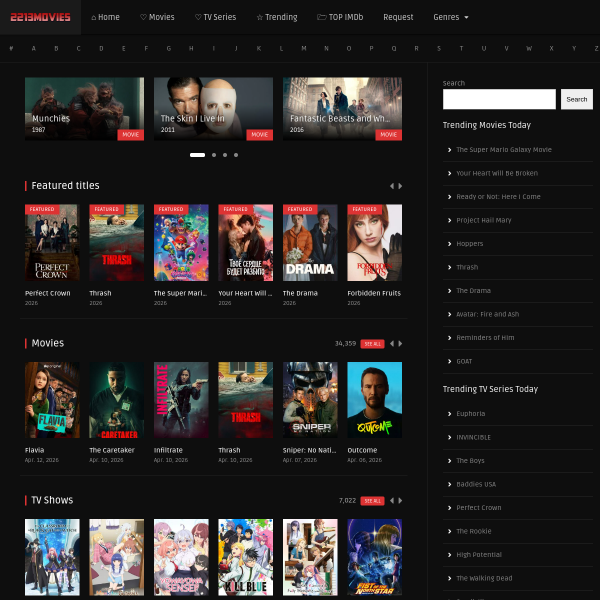Open the featured Thrash poster
600x600 pixels.
(117, 243)
